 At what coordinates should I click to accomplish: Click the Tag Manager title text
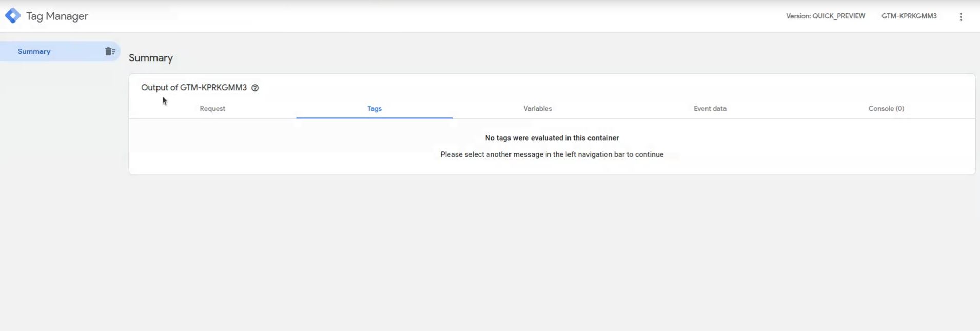point(57,16)
